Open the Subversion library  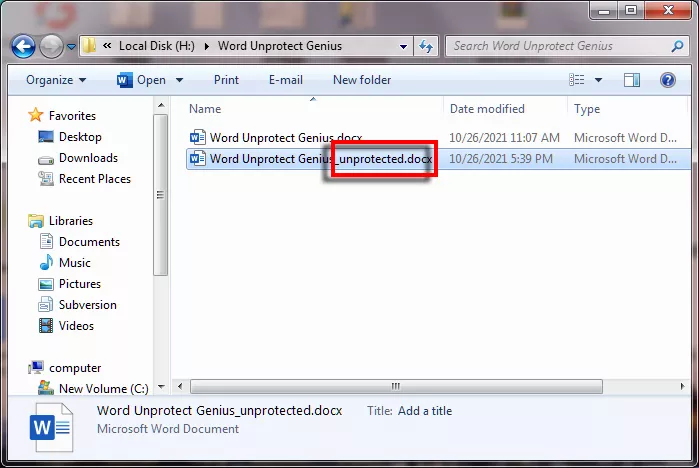(x=88, y=305)
